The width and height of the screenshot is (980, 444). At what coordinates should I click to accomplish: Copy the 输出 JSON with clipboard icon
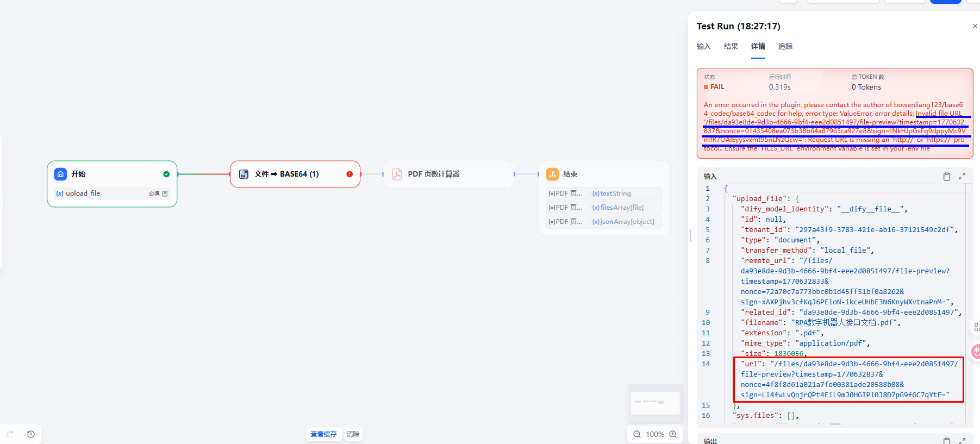point(947,441)
